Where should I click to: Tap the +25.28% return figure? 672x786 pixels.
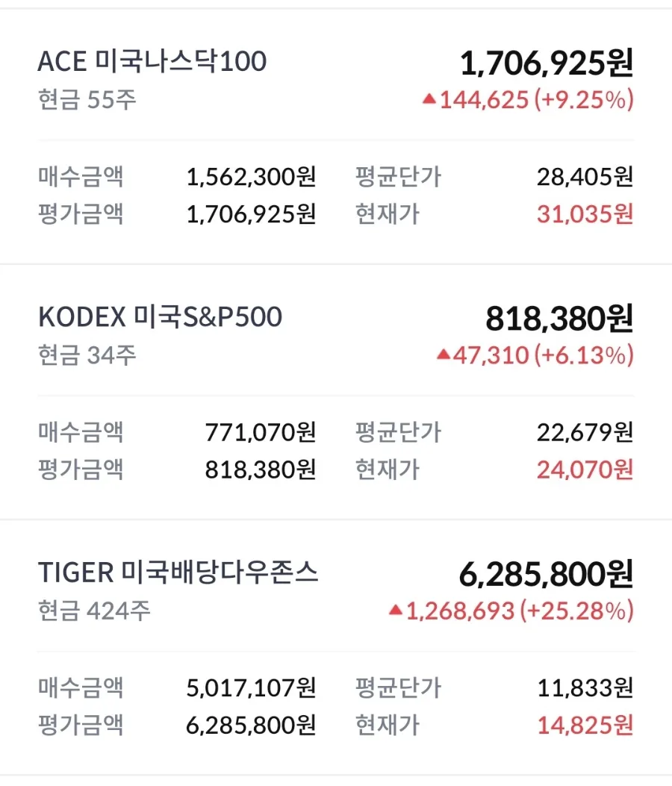coord(577,611)
